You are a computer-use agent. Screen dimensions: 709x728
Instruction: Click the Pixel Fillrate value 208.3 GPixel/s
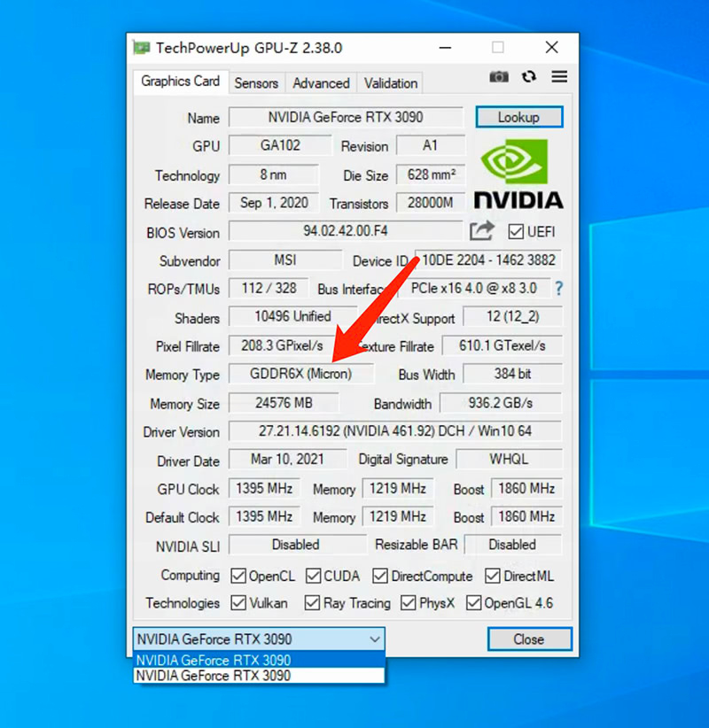pyautogui.click(x=282, y=346)
